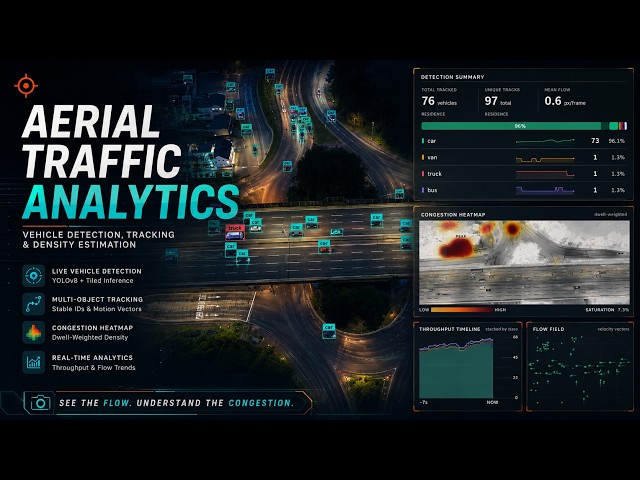This screenshot has width=640, height=480.
Task: Open the Real-Time Analytics chart icon
Action: 33,362
